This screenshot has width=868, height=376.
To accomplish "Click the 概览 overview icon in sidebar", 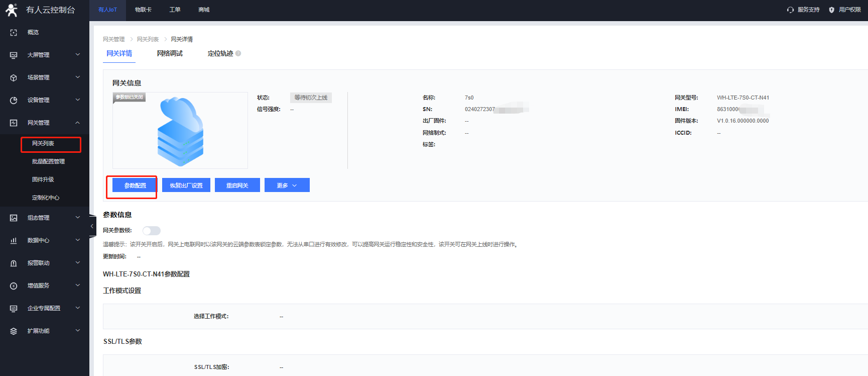I will click(x=14, y=32).
